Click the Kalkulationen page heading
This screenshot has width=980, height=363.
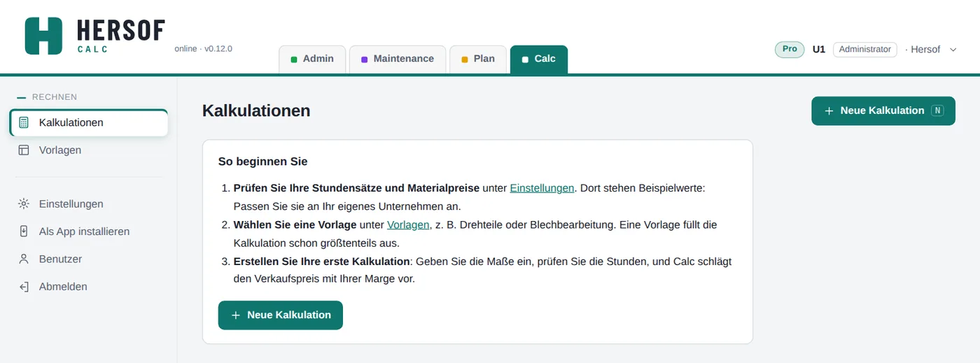click(256, 111)
